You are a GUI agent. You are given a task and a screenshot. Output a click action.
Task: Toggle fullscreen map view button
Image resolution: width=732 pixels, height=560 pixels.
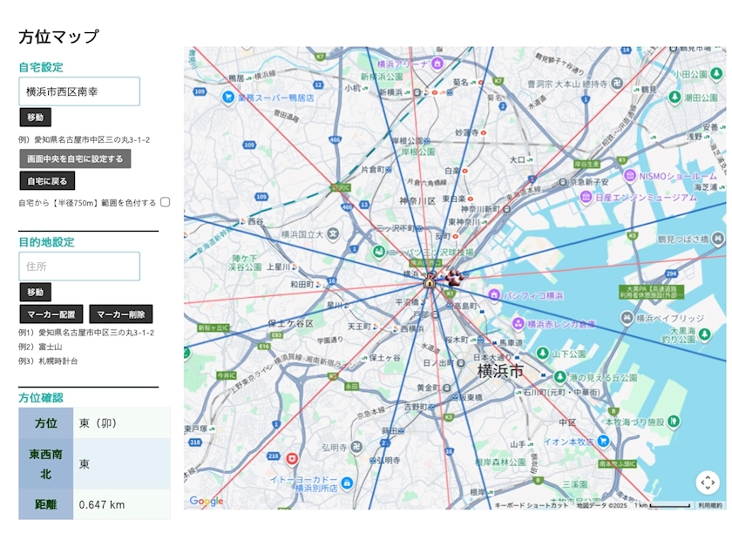(x=708, y=482)
